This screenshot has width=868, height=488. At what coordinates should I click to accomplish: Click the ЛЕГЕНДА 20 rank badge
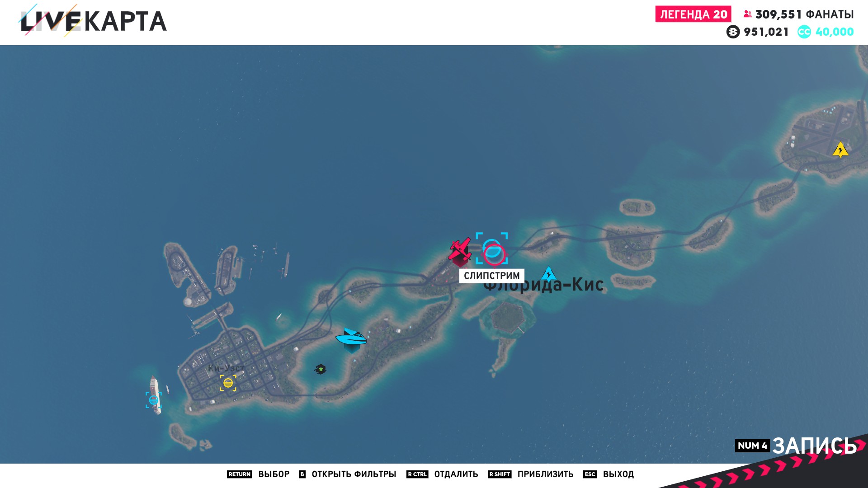693,14
